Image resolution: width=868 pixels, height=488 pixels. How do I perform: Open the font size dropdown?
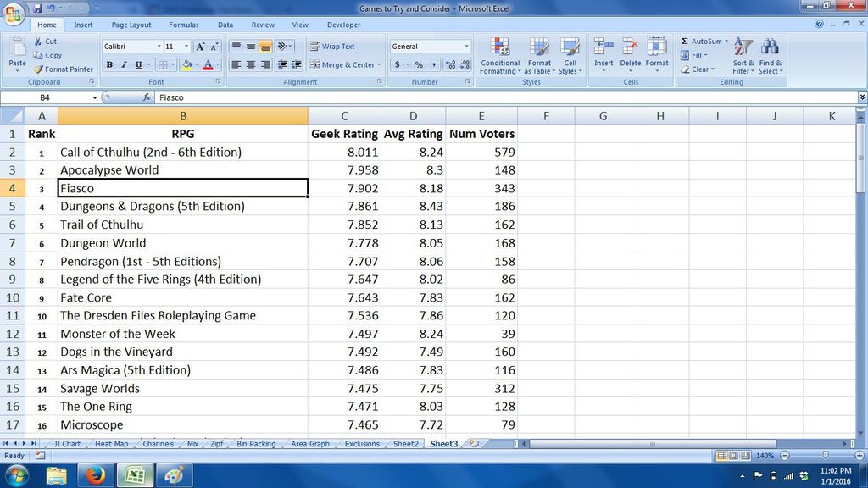pos(186,47)
